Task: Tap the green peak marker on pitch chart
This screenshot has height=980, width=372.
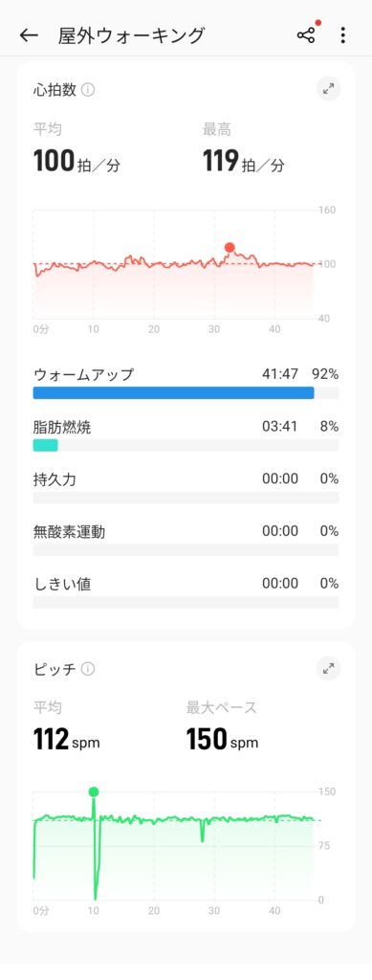Action: (x=95, y=791)
